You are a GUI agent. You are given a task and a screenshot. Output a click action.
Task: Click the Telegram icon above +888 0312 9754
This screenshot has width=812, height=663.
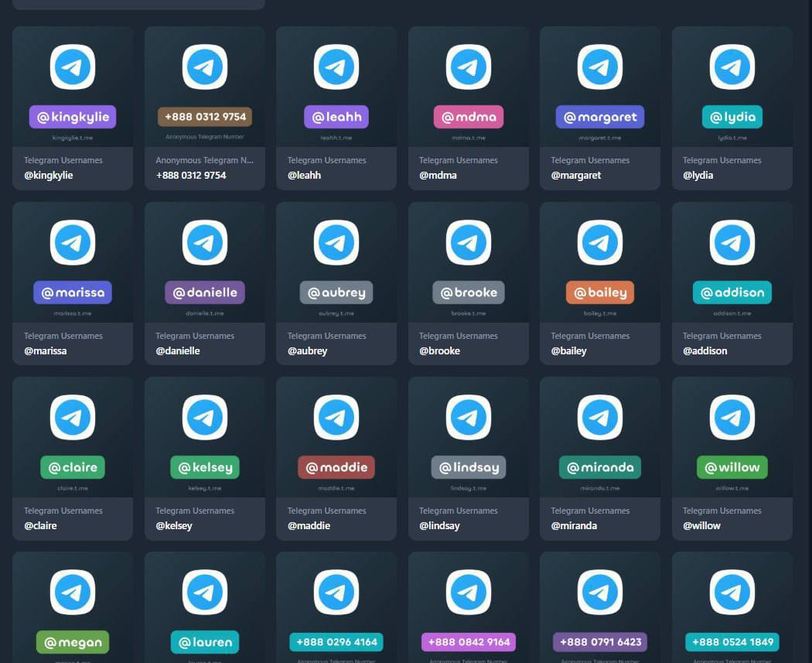[205, 67]
